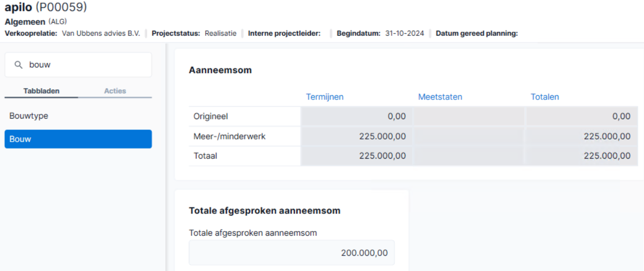The image size is (644, 271).
Task: Click the Origineel Totalen value 0,00
Action: (x=621, y=117)
